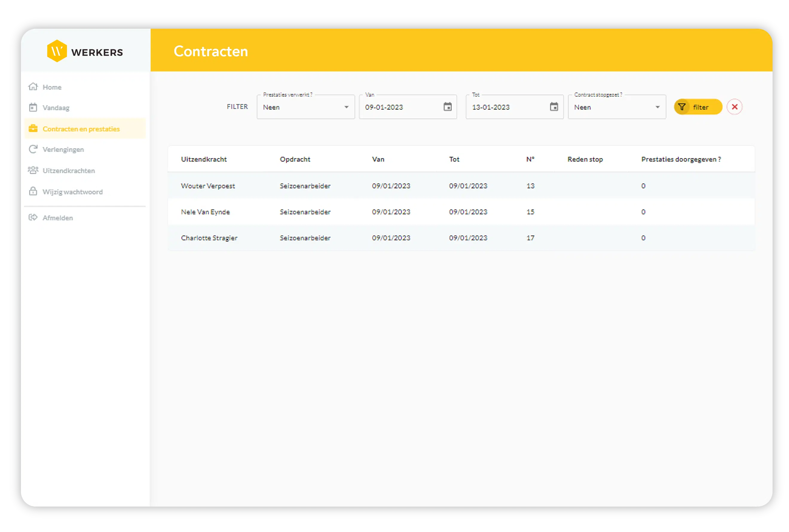Click the briefcase icon for Contracten en prestaties

33,129
